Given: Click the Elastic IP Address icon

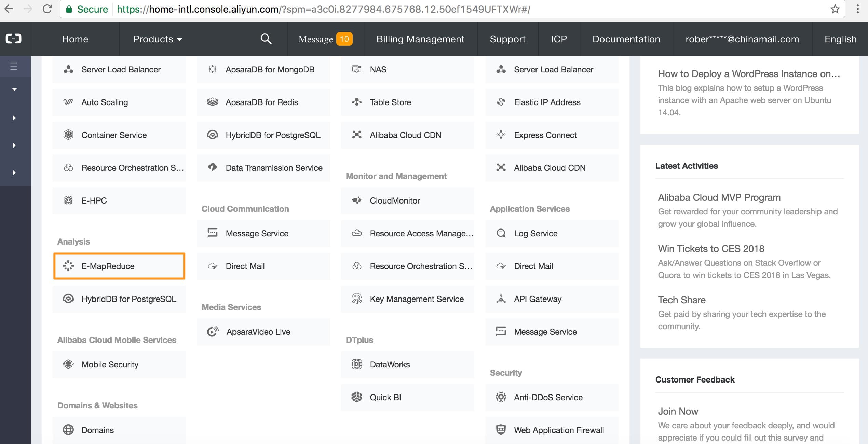Looking at the screenshot, I should click(x=501, y=102).
